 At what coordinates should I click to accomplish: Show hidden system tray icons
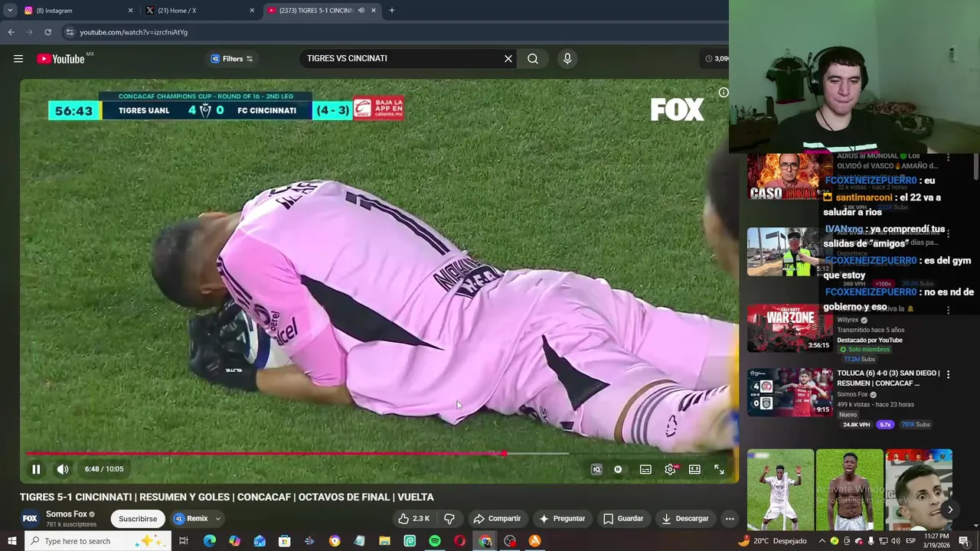[x=822, y=541]
